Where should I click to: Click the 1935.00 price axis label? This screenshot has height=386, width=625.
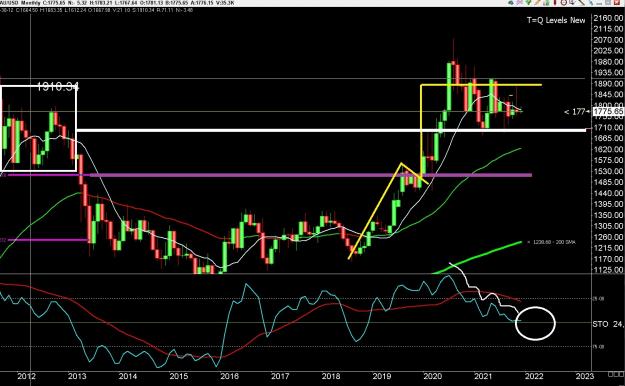point(608,73)
